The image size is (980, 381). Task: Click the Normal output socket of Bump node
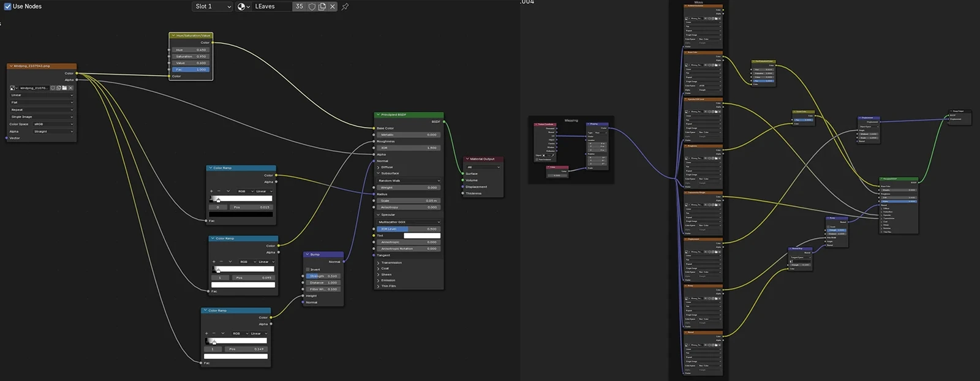coord(344,262)
